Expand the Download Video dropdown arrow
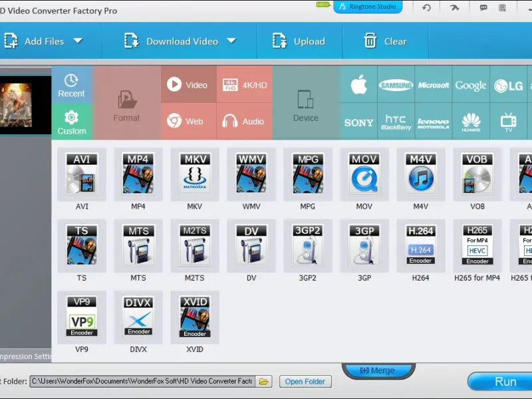 (x=231, y=41)
